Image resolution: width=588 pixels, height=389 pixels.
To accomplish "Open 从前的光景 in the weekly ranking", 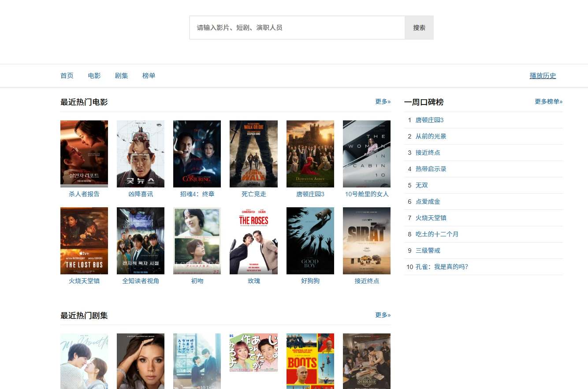I will (x=431, y=136).
